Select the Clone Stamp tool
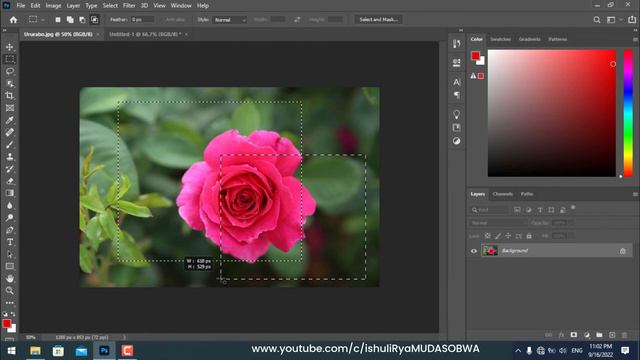The width and height of the screenshot is (640, 360). [x=9, y=157]
